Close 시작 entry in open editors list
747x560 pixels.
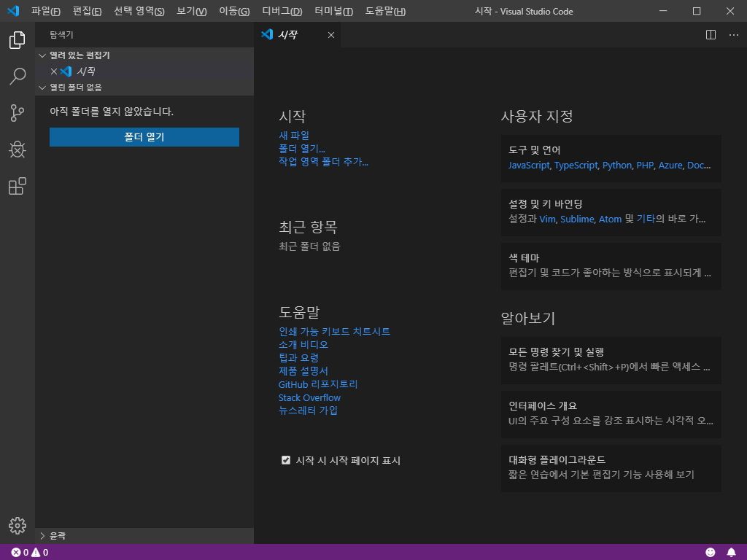pyautogui.click(x=54, y=71)
